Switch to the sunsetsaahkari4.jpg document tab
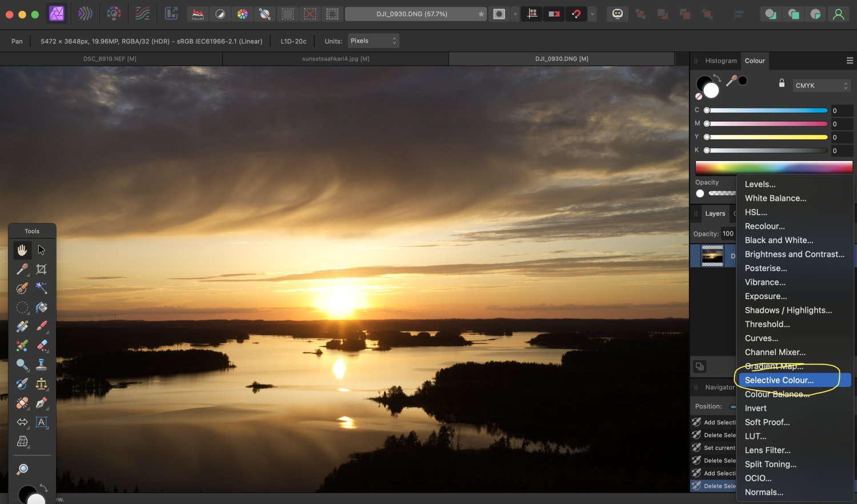This screenshot has width=857, height=504. [x=335, y=59]
